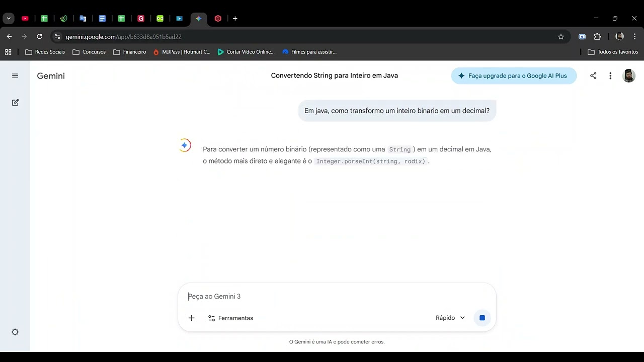Image resolution: width=644 pixels, height=362 pixels.
Task: Switch to the Google Translate tab
Action: pos(83,19)
